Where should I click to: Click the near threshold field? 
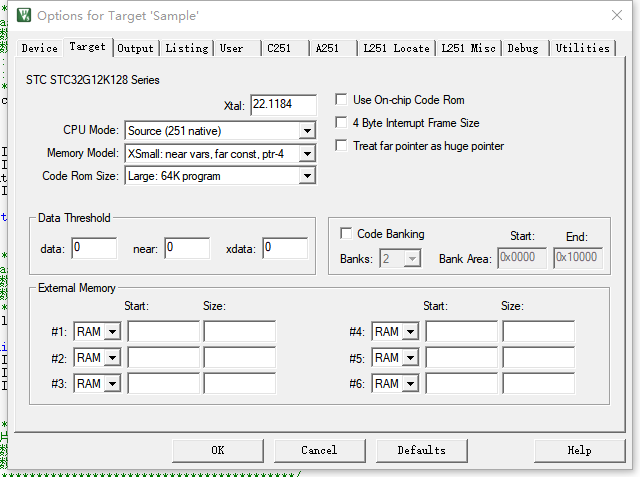point(187,248)
